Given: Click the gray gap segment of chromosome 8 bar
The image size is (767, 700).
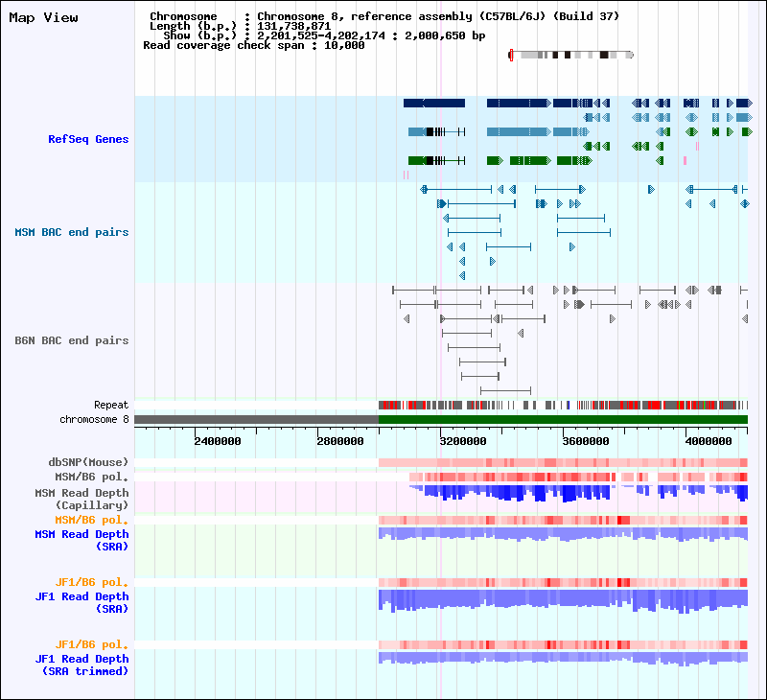Looking at the screenshot, I should tap(256, 419).
